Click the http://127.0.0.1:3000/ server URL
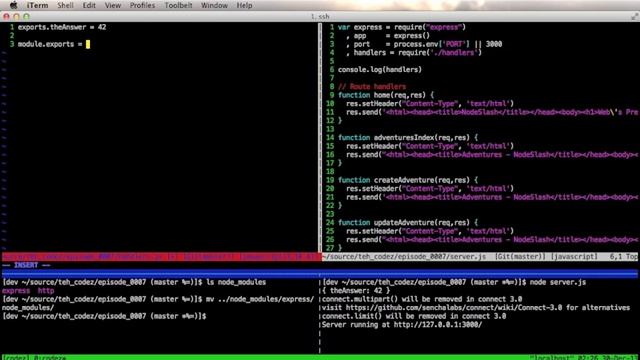 click(x=438, y=325)
